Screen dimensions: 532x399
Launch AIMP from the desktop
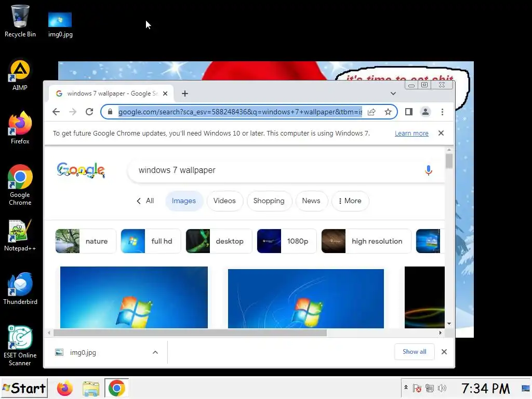[x=20, y=75]
